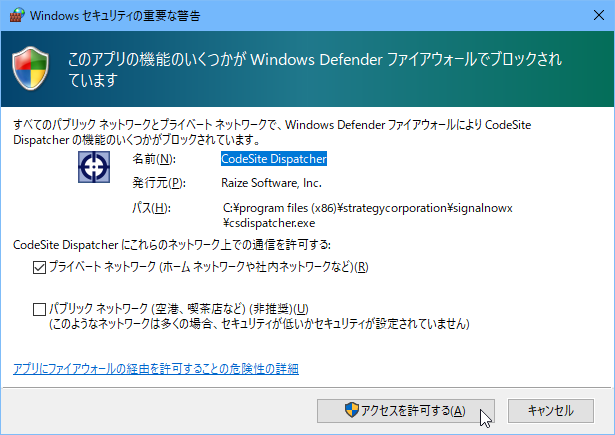Screen dimensions: 615x435
Task: Close the Windows security alert dialog
Action: 592,16
